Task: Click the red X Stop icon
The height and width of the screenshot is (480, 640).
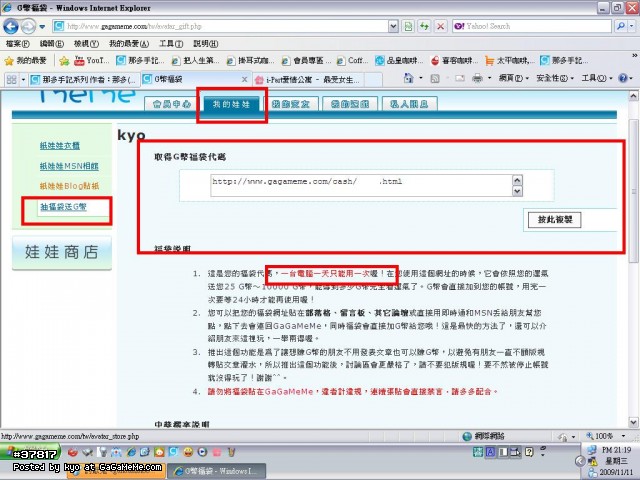Action: pyautogui.click(x=440, y=27)
